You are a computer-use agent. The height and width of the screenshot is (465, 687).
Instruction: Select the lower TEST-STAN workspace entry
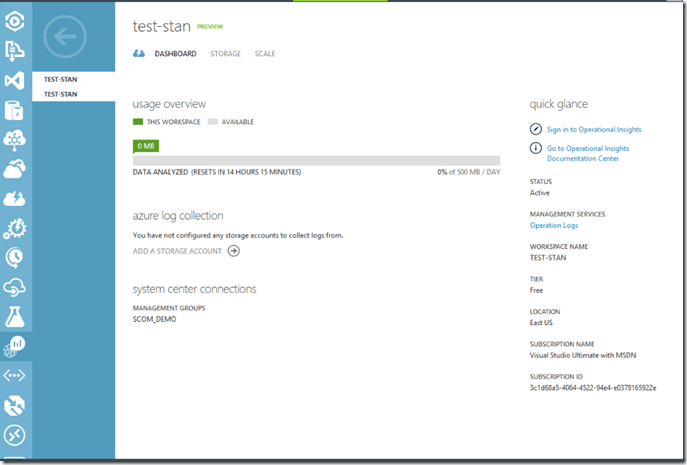coord(61,94)
